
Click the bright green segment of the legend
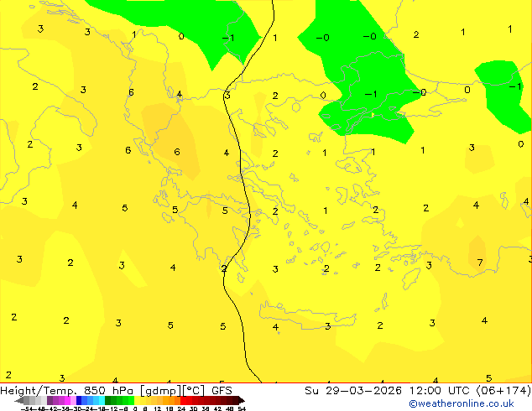click(131, 400)
